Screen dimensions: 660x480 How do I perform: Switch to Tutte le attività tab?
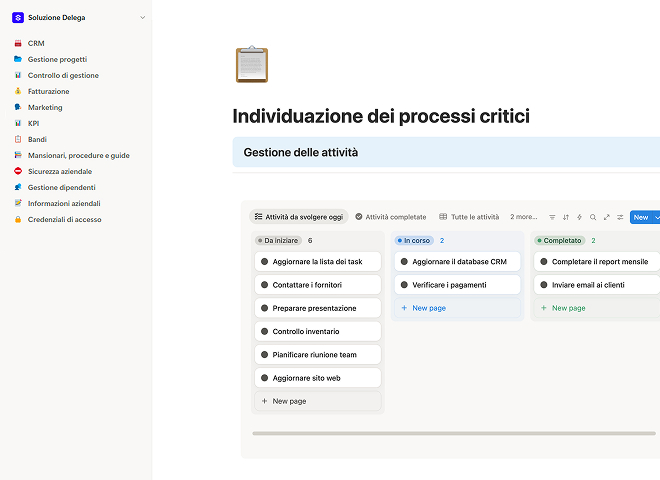469,217
